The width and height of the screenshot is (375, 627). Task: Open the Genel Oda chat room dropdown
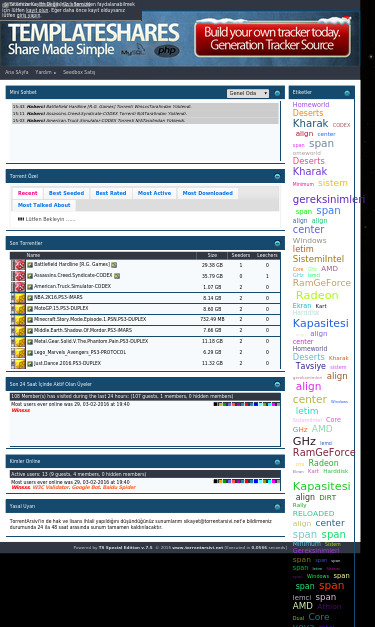coord(248,93)
